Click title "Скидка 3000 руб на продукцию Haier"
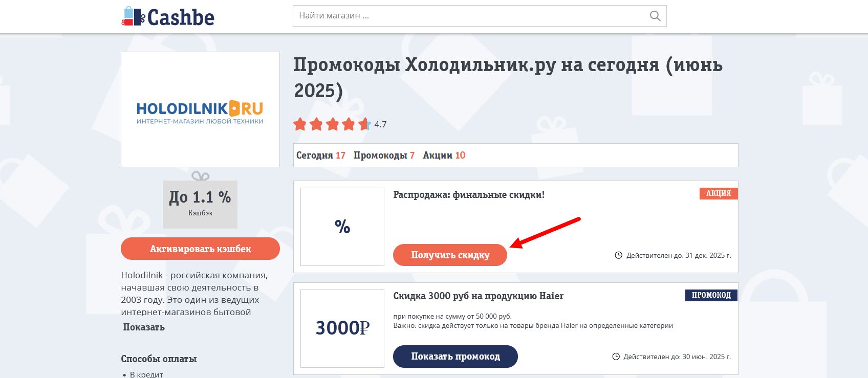Image resolution: width=868 pixels, height=378 pixels. tap(478, 296)
